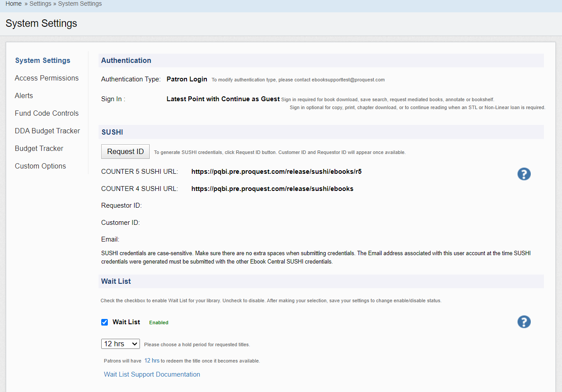The width and height of the screenshot is (562, 392).
Task: Click the 12 hrs redemption link
Action: coord(152,360)
